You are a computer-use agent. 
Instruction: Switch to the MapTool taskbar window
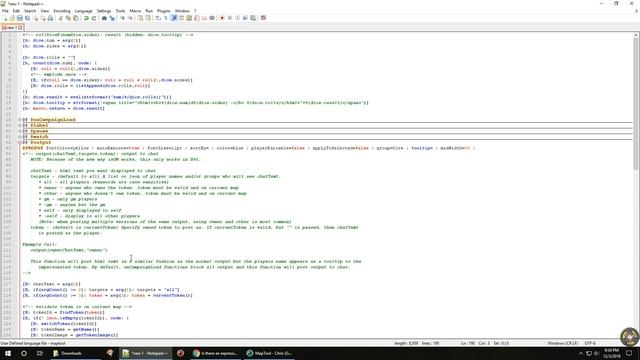(269, 353)
